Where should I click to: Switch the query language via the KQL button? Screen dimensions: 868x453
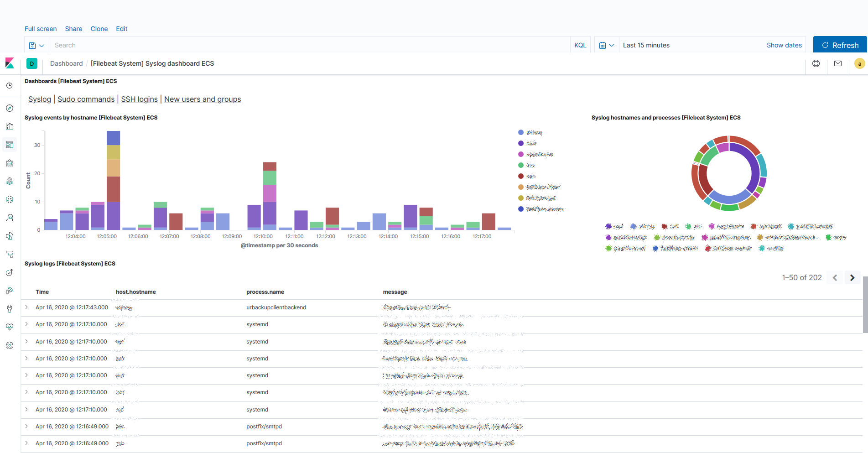[x=580, y=45]
